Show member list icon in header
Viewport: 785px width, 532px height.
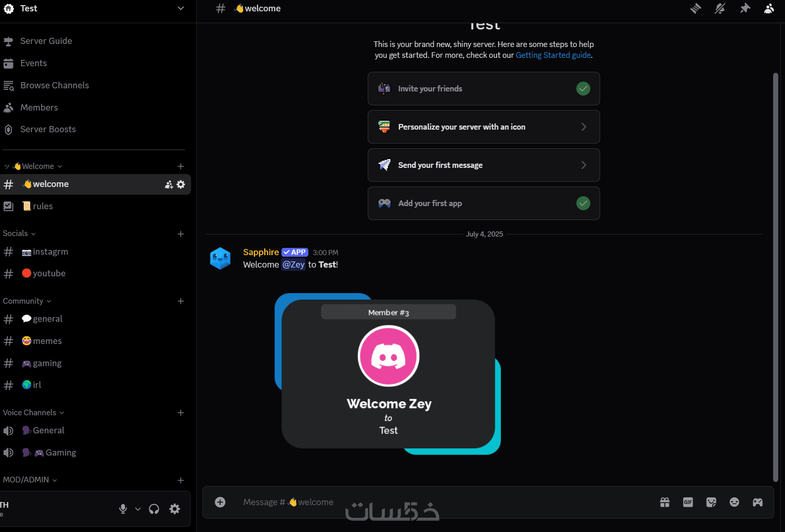click(769, 8)
